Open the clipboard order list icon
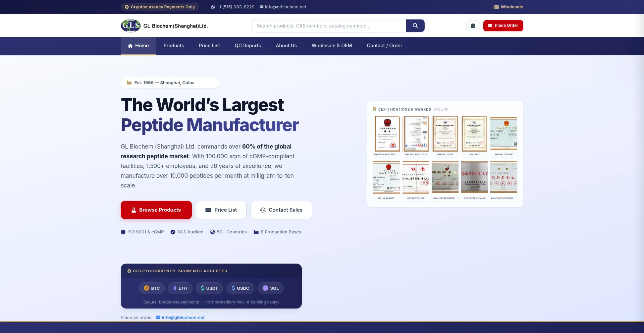The height and width of the screenshot is (333, 644). pyautogui.click(x=473, y=26)
